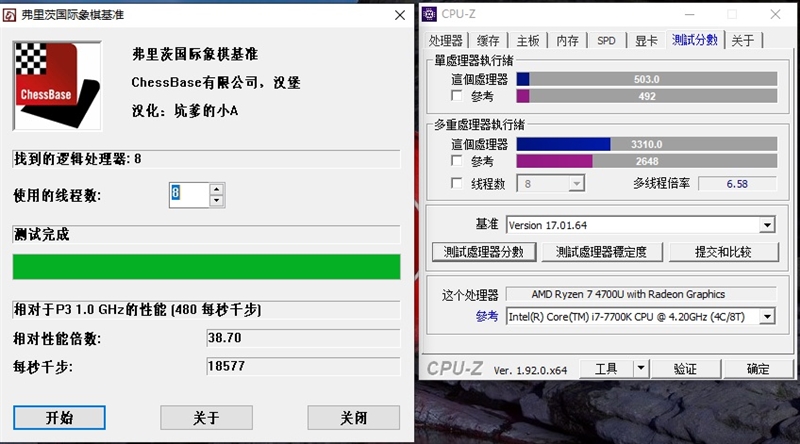Minimize the CPU-Z window

tap(689, 14)
